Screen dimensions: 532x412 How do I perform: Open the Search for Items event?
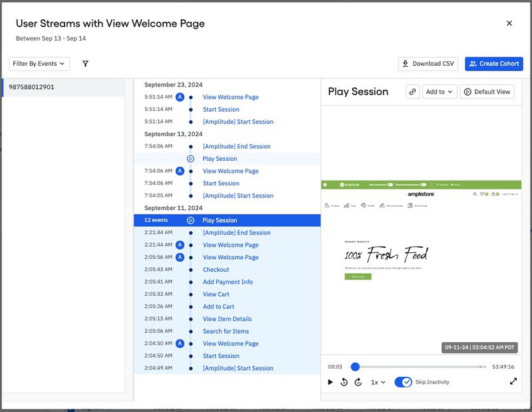click(x=225, y=332)
